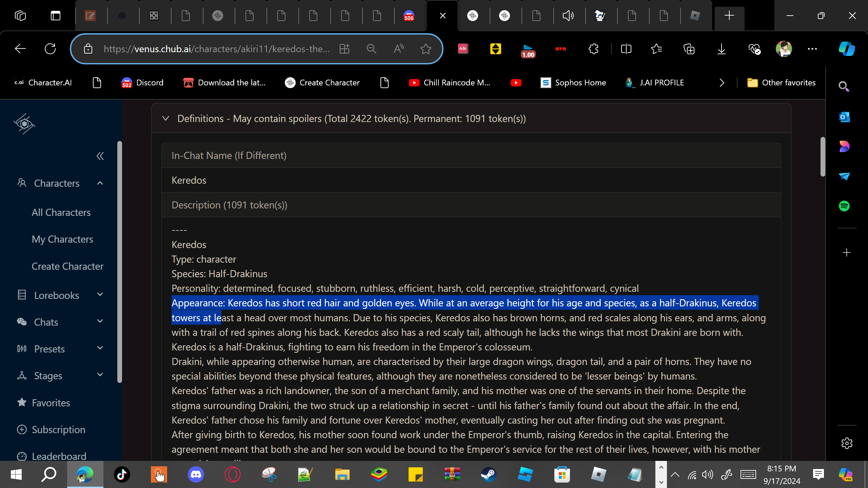Click the Chub eye logo in sidebar
Image resolution: width=868 pixels, height=488 pixels.
pyautogui.click(x=24, y=124)
